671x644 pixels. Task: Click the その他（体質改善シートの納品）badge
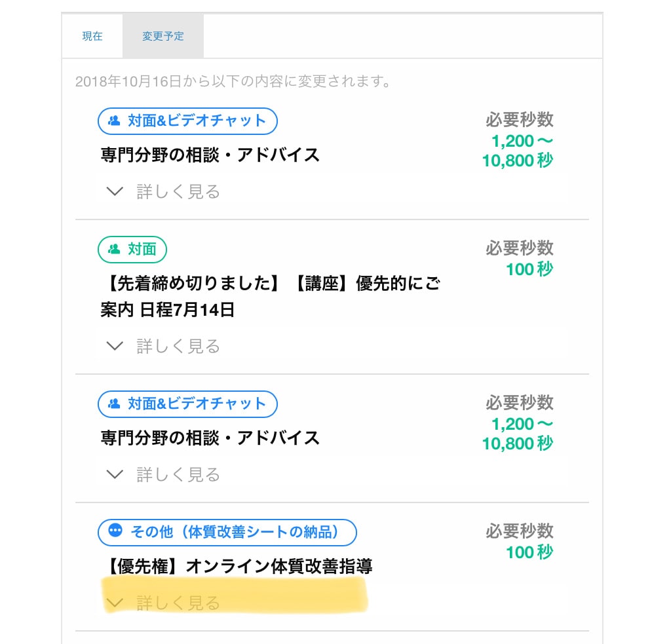[227, 533]
